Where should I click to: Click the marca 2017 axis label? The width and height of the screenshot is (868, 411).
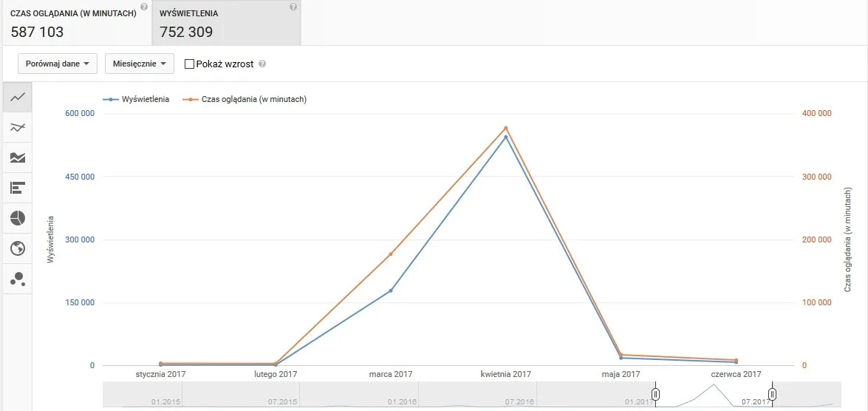tap(391, 375)
